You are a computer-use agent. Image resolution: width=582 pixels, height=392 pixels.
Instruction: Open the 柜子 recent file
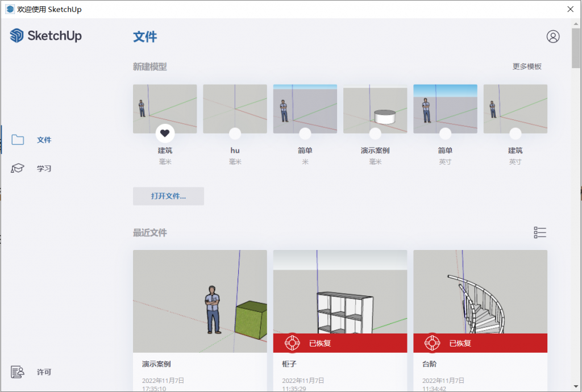pos(340,295)
